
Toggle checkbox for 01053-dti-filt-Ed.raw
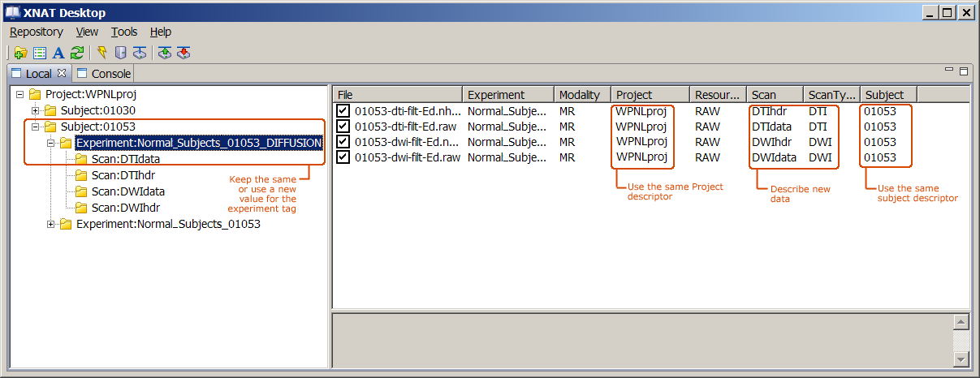[x=343, y=127]
